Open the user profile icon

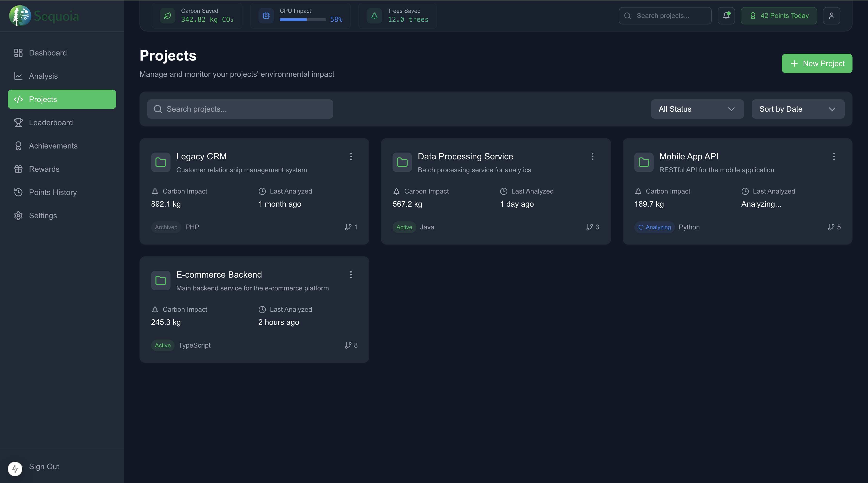pos(831,16)
